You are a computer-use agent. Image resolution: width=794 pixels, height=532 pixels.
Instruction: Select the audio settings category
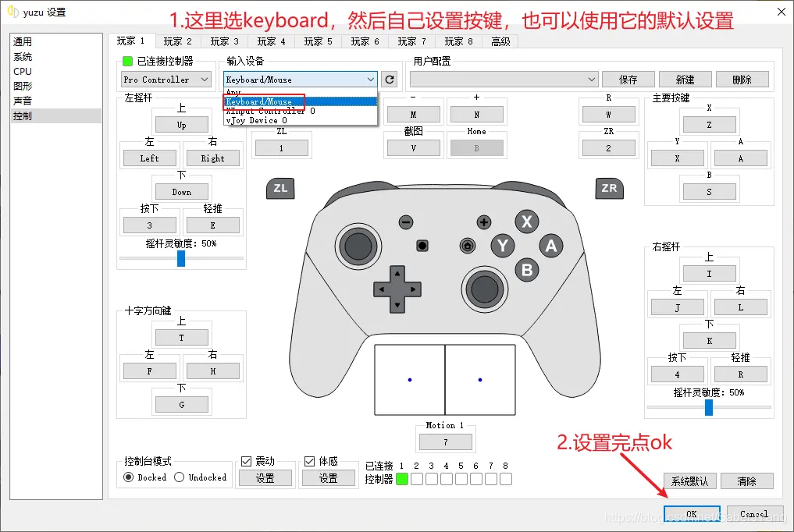point(55,101)
